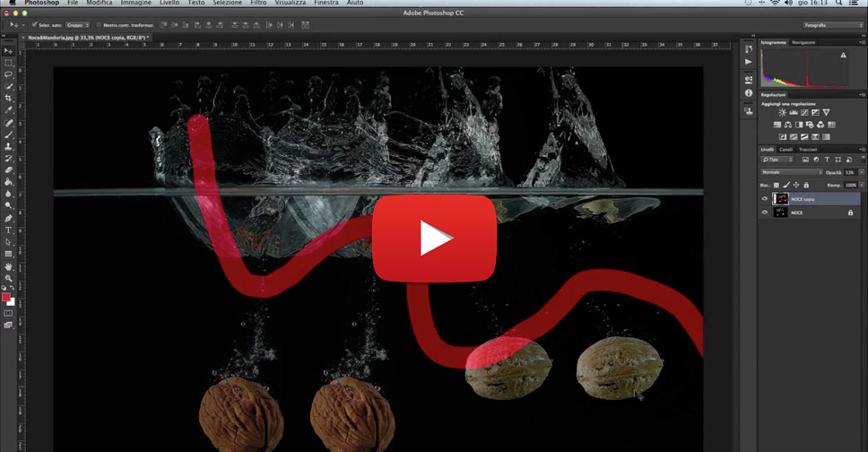Switch to the Tracciati tab
The height and width of the screenshot is (452, 868).
pyautogui.click(x=807, y=150)
